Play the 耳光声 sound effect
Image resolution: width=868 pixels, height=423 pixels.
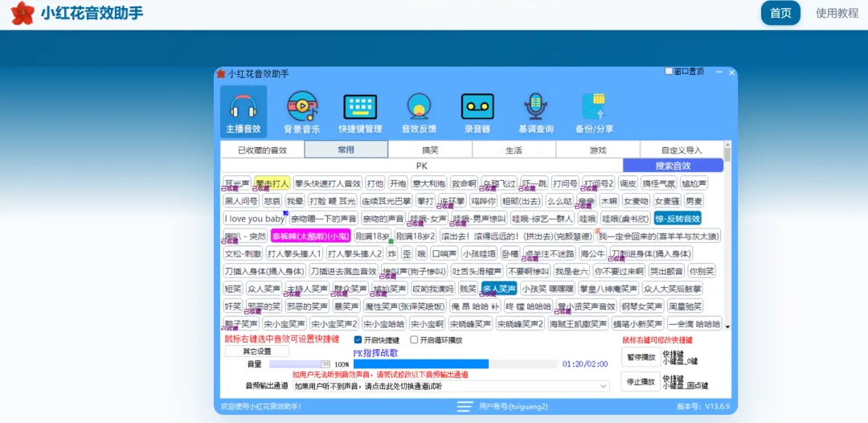coord(237,183)
